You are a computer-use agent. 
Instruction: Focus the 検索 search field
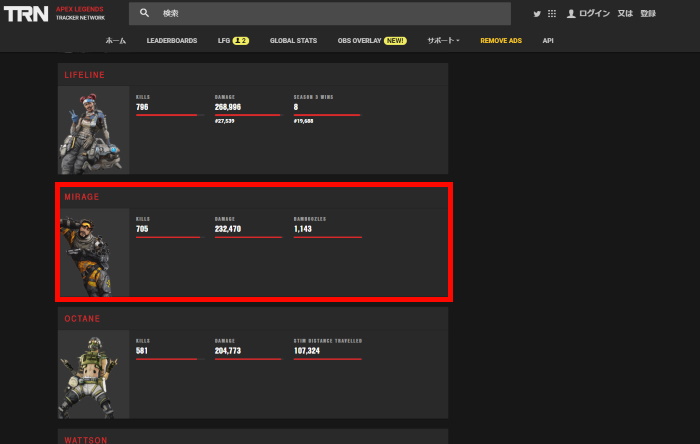point(320,13)
